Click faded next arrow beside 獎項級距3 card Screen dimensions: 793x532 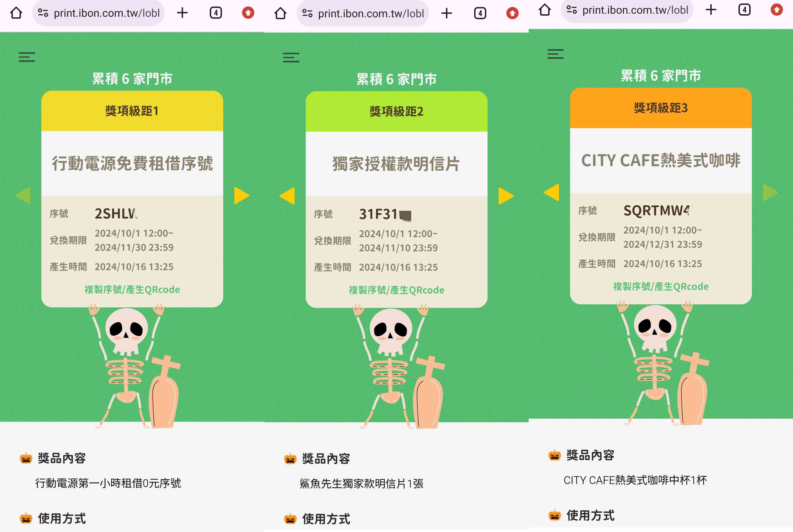coord(770,192)
